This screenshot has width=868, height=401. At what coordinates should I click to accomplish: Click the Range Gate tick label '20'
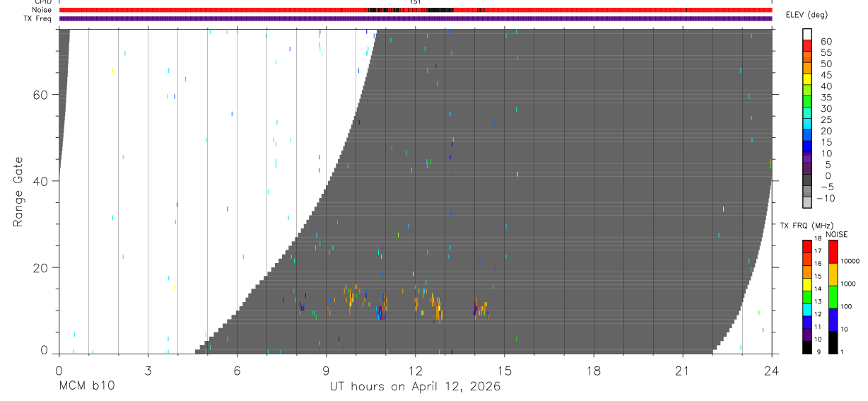(x=42, y=268)
